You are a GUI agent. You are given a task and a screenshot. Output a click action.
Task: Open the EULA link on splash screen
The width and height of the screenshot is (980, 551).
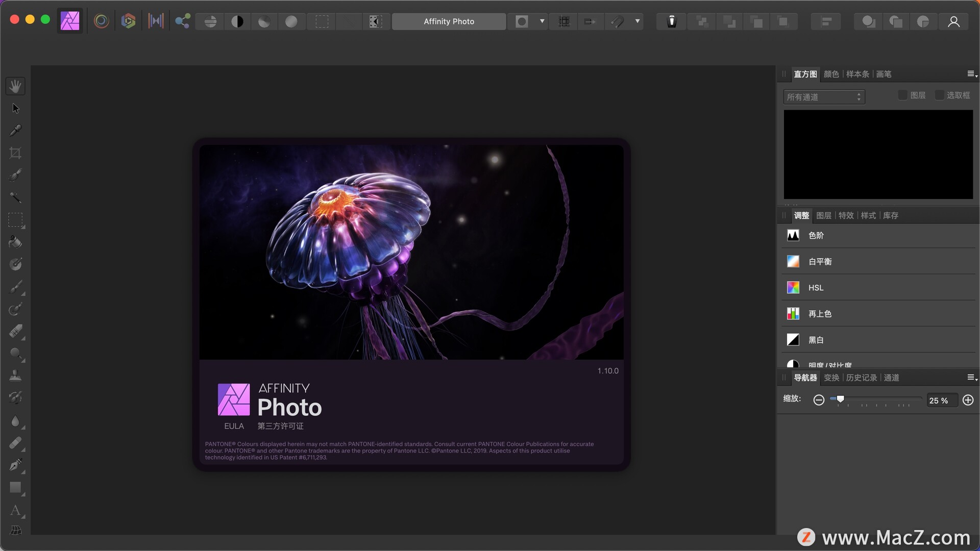point(234,426)
